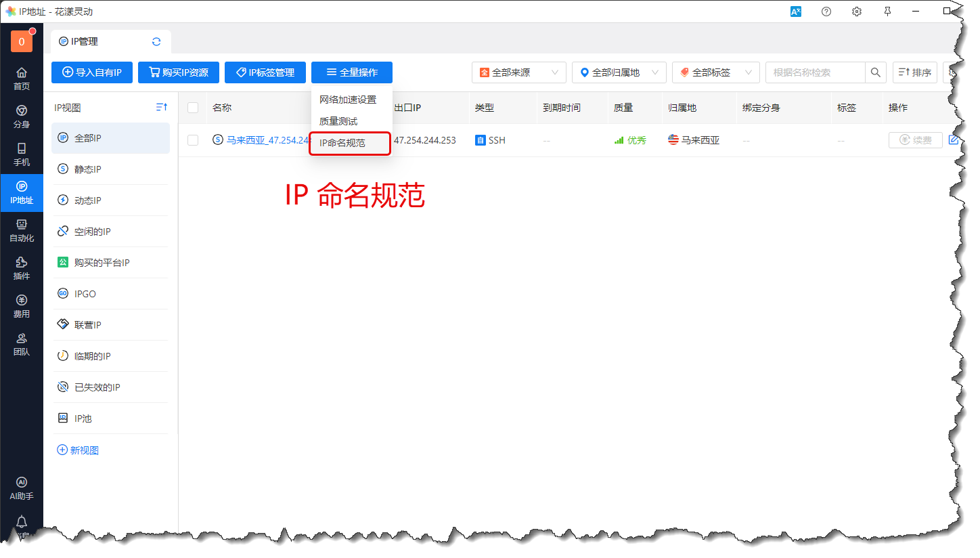Click the 出口IP column header
980x558 pixels.
tap(407, 108)
